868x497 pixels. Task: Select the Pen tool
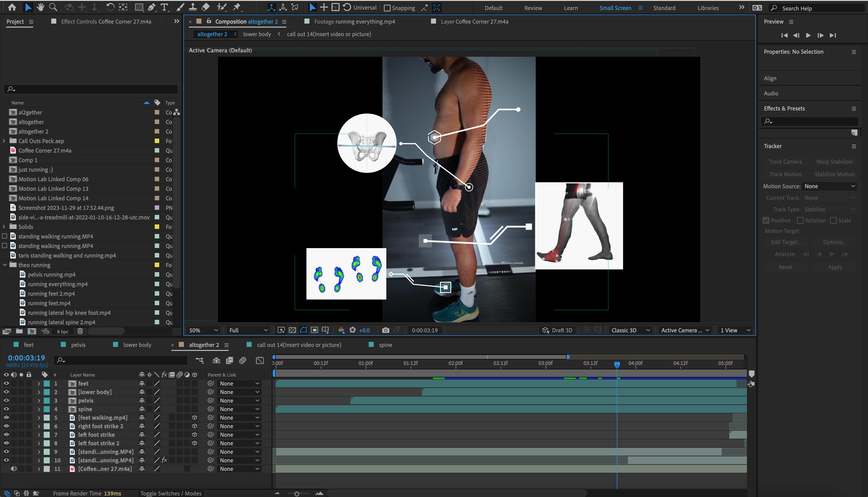(x=152, y=7)
